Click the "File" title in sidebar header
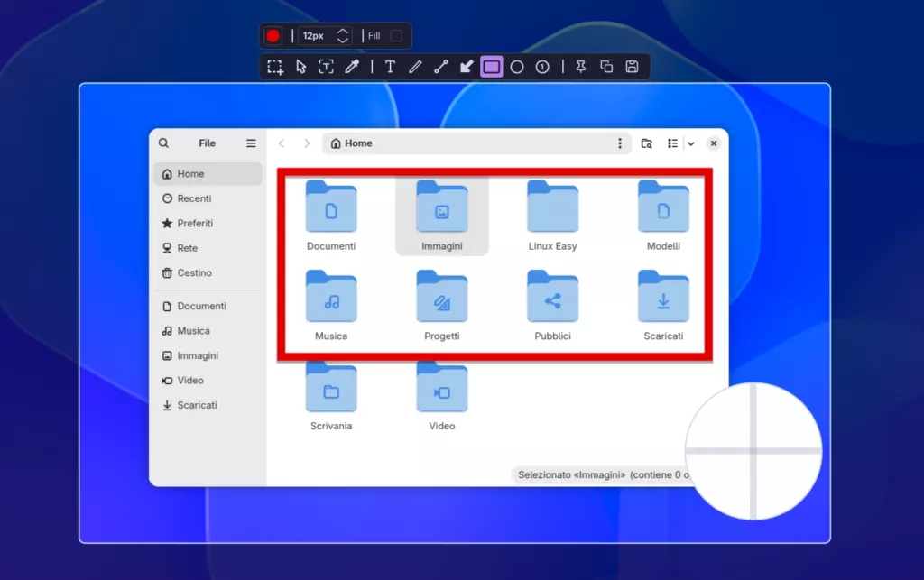This screenshot has height=580, width=924. tap(207, 143)
